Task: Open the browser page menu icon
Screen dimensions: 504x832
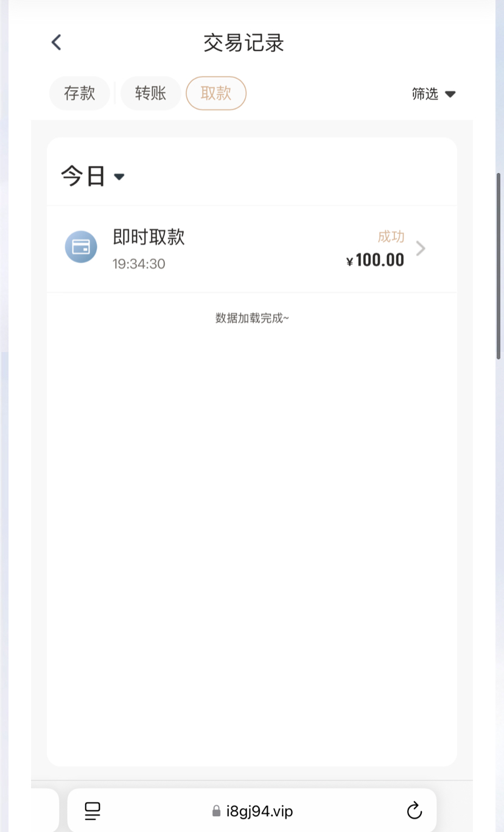Action: (x=93, y=811)
